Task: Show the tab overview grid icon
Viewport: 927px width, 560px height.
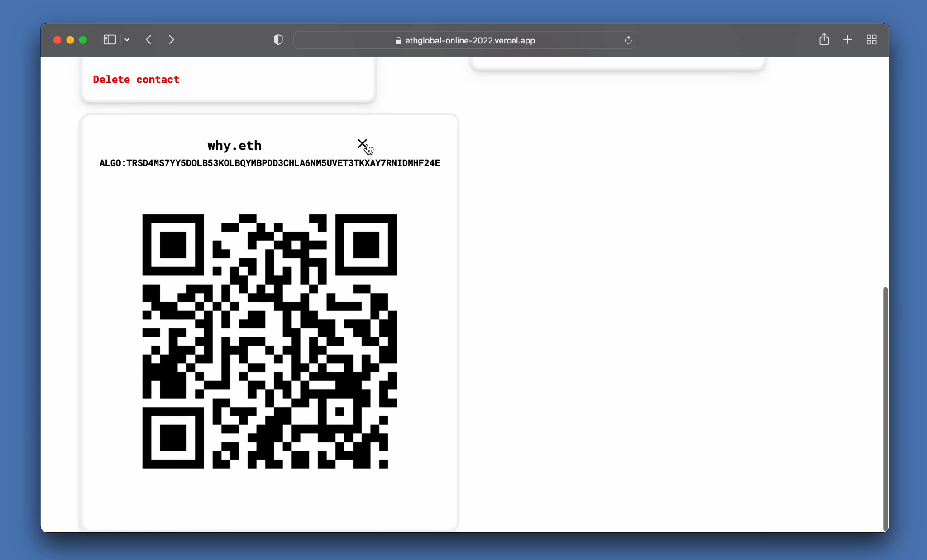Action: [871, 40]
